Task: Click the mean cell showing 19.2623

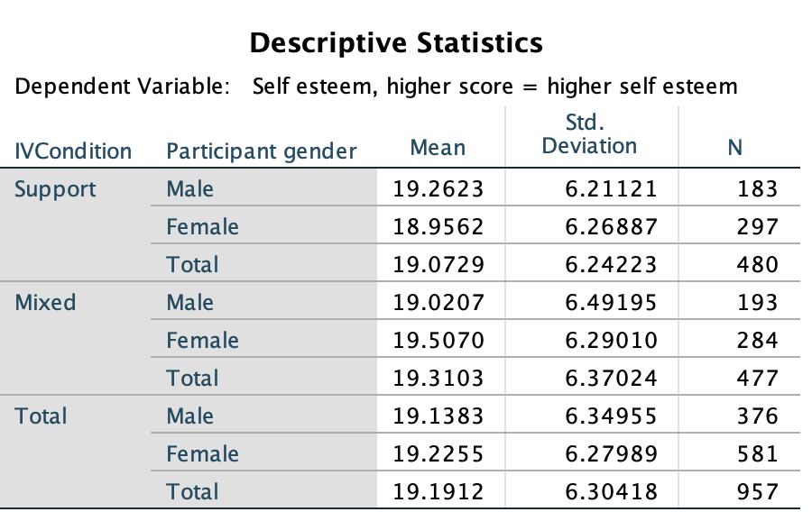Action: (x=438, y=188)
